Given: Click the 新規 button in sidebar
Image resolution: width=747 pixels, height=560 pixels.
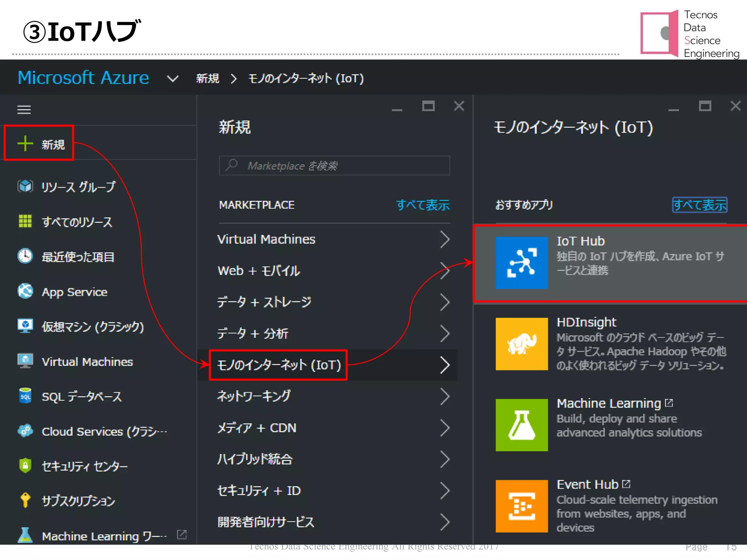Looking at the screenshot, I should [x=39, y=143].
